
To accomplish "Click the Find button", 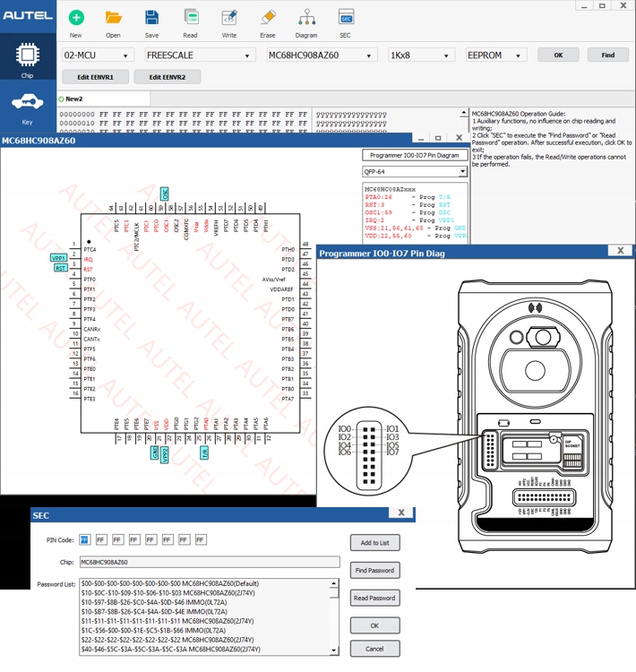I will tap(607, 55).
